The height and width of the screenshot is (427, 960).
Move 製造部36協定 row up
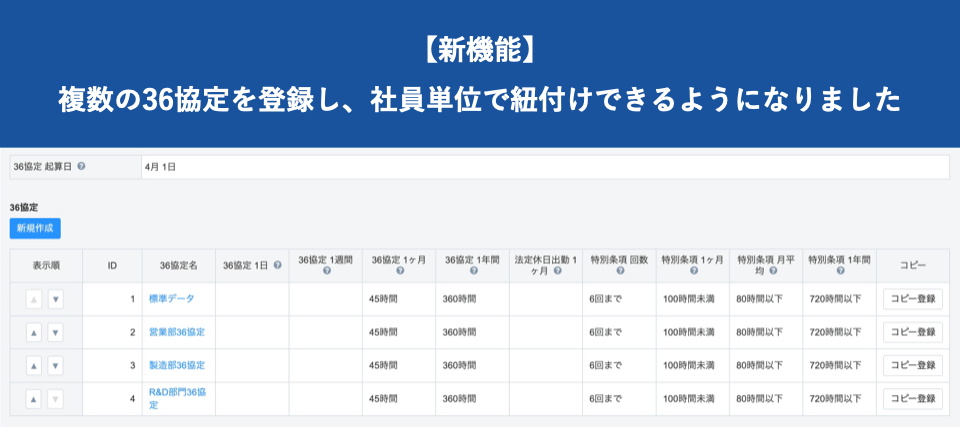click(x=34, y=366)
